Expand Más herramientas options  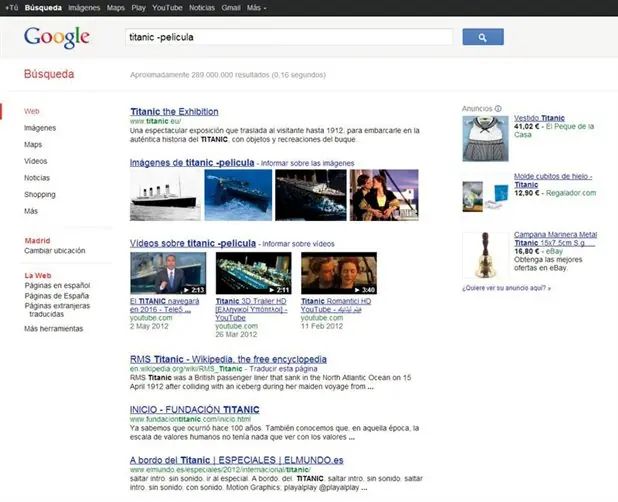tap(54, 329)
